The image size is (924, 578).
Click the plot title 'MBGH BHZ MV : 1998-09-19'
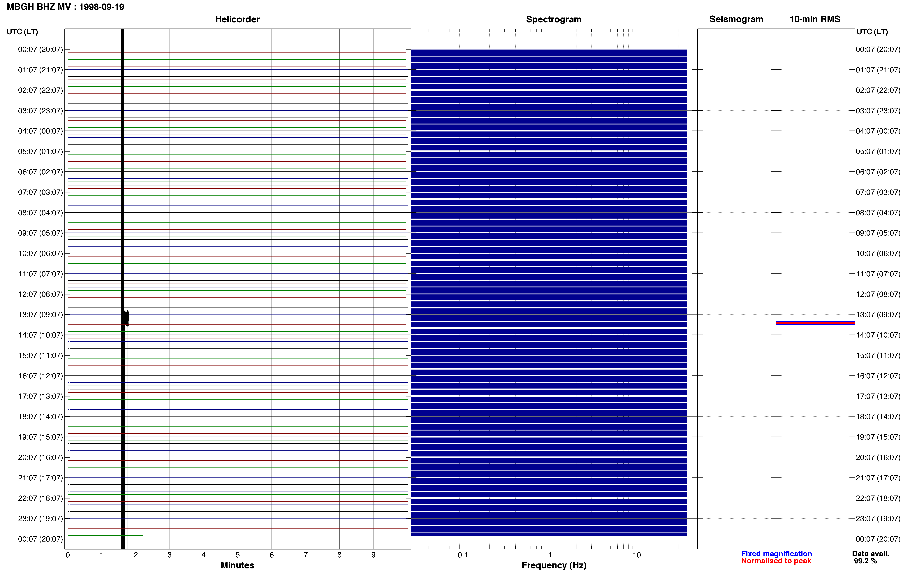(x=65, y=7)
